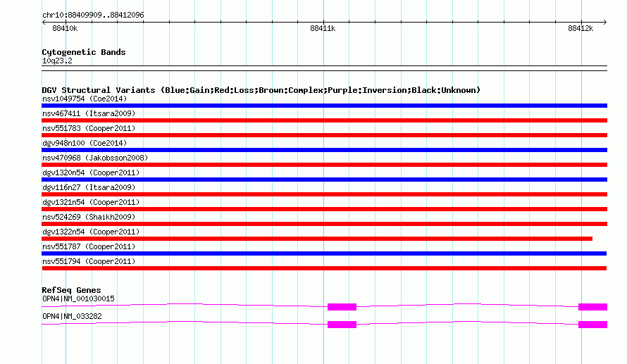
Task: Click the OPN4|NM_033282 transcript label
Action: [x=72, y=316]
